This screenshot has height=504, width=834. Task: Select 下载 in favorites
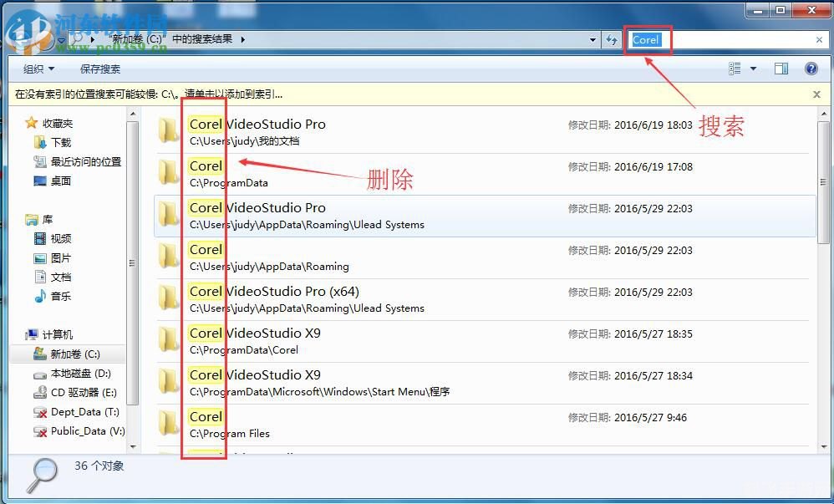click(x=61, y=143)
